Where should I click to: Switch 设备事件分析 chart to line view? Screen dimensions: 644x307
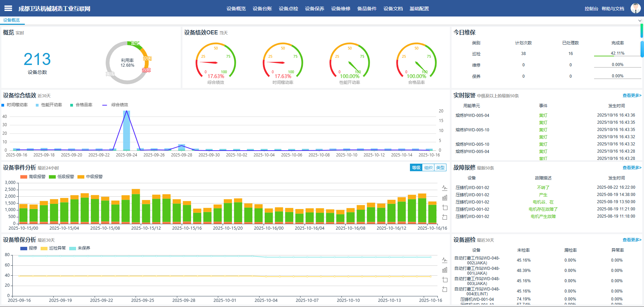click(x=445, y=188)
